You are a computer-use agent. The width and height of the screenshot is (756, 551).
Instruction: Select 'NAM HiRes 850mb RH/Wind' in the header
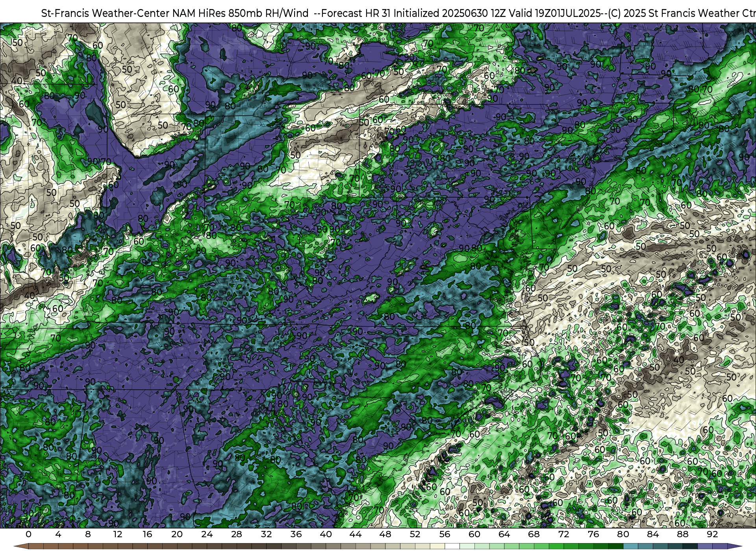click(241, 13)
